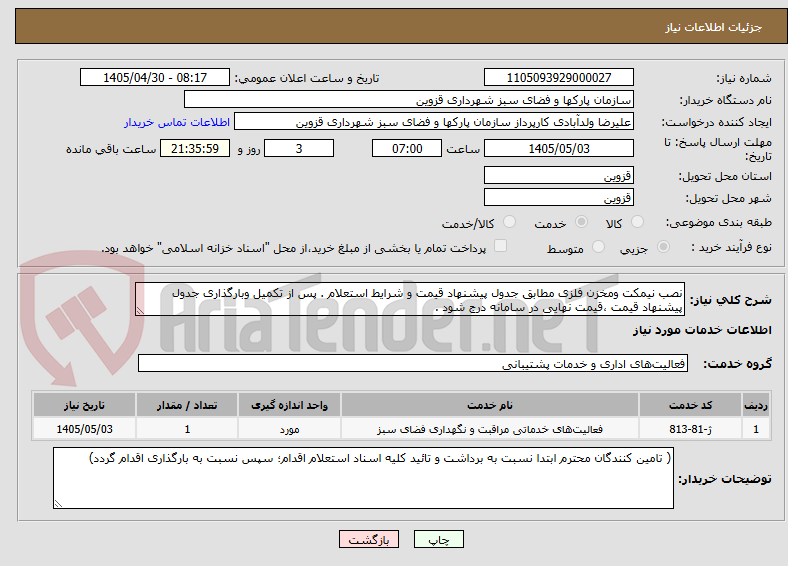Click the نوع فرآیند خرید label
The height and width of the screenshot is (566, 788).
[x=731, y=247]
